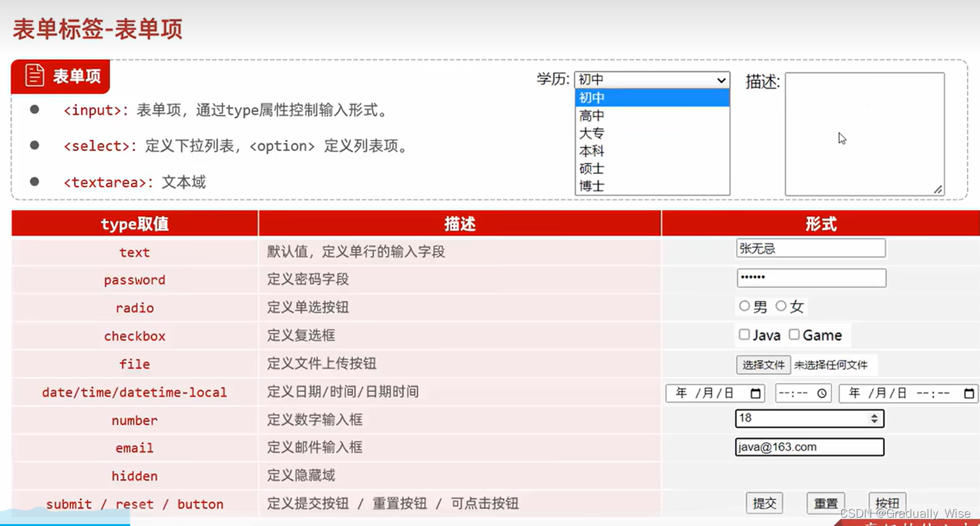The height and width of the screenshot is (526, 980).
Task: Click the checkbox type cell
Action: pos(135,336)
